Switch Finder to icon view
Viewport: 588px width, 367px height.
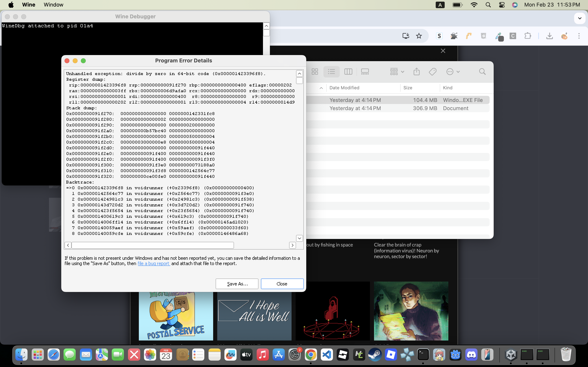[315, 72]
